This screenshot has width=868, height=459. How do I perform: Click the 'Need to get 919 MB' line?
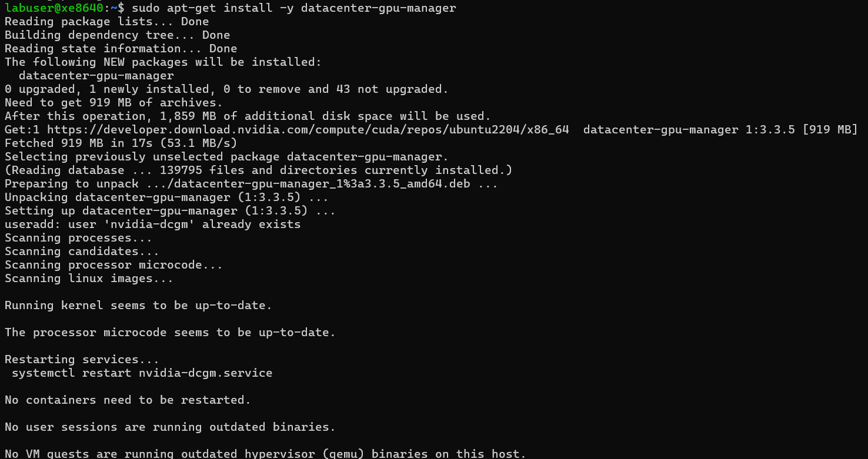point(113,103)
